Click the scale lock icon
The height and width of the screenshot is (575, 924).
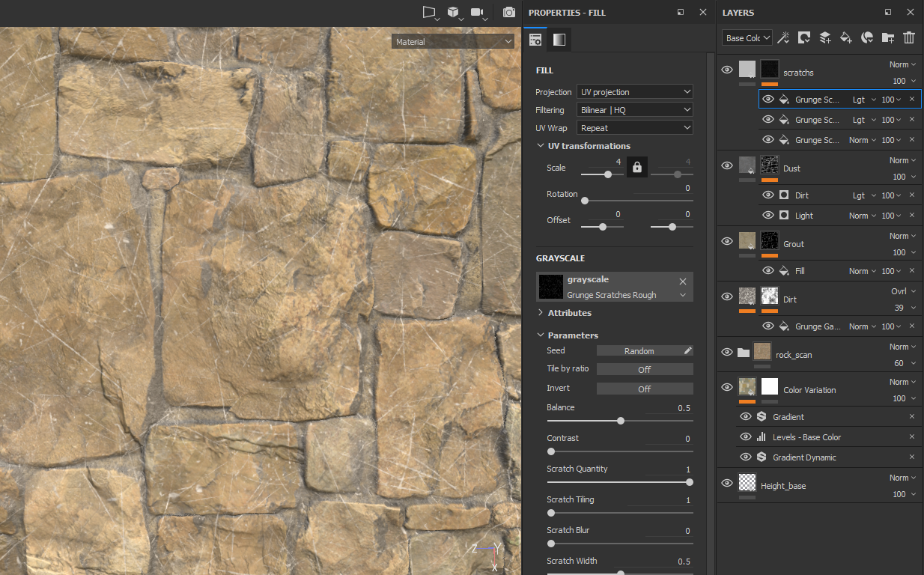(637, 167)
